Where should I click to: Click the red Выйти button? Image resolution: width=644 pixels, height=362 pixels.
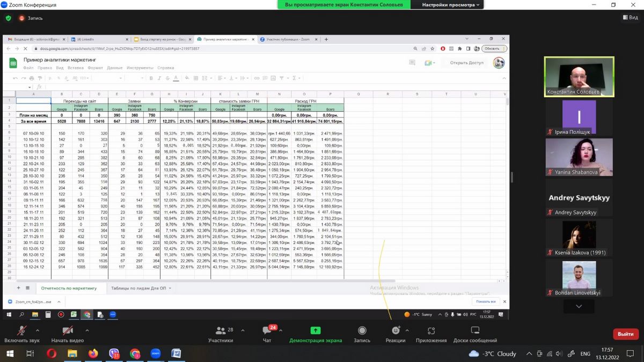[x=625, y=334]
